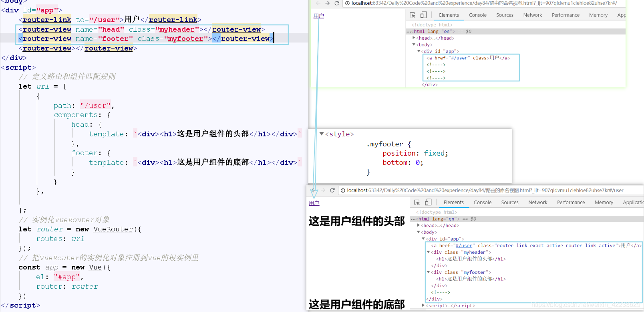The width and height of the screenshot is (644, 312).
Task: Expand script node in lower DOM tree
Action: (423, 305)
